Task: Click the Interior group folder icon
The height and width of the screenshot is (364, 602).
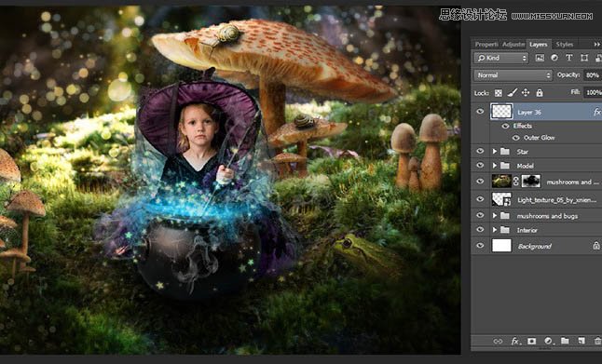Action: 505,230
